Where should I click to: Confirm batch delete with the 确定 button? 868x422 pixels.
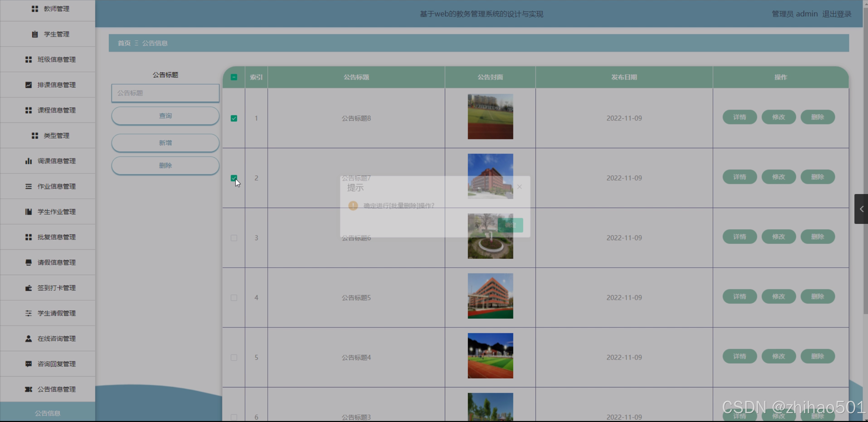(510, 225)
